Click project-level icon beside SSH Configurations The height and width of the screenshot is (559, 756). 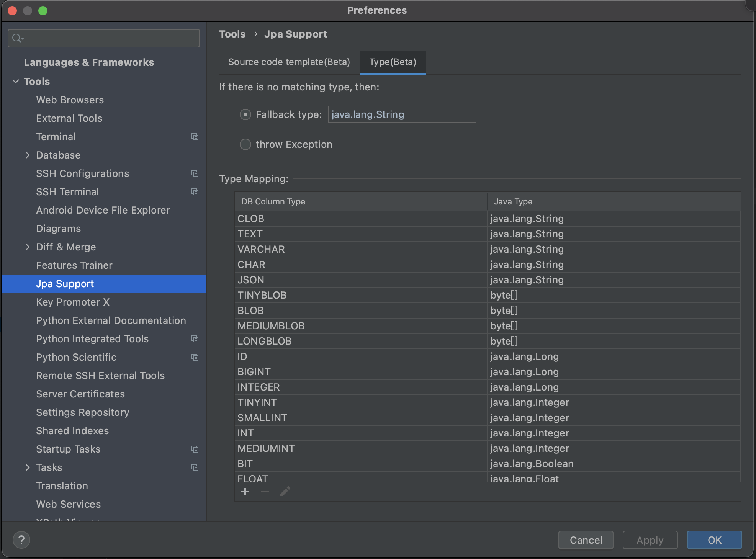pos(195,173)
